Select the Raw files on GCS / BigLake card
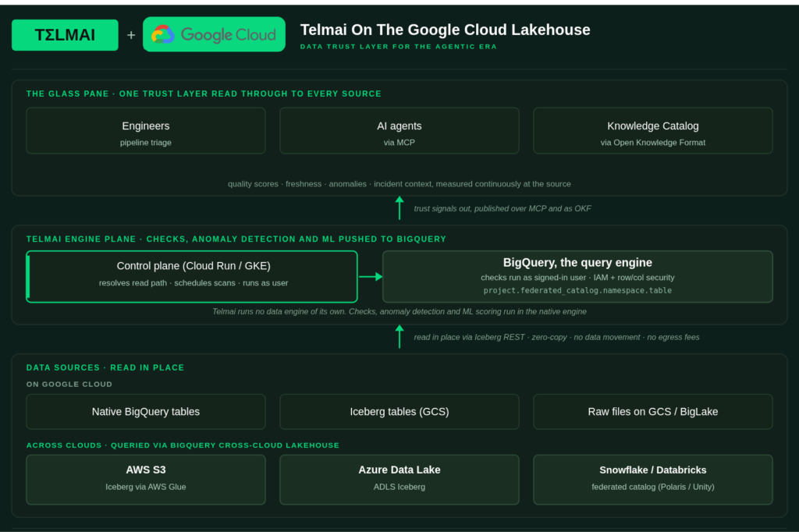The height and width of the screenshot is (532, 799). coord(653,412)
